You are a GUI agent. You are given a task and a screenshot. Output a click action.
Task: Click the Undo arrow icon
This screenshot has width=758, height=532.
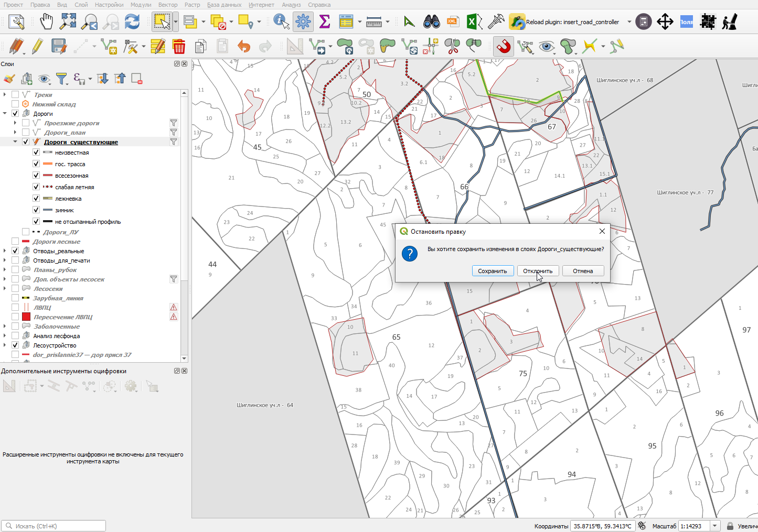(x=244, y=47)
